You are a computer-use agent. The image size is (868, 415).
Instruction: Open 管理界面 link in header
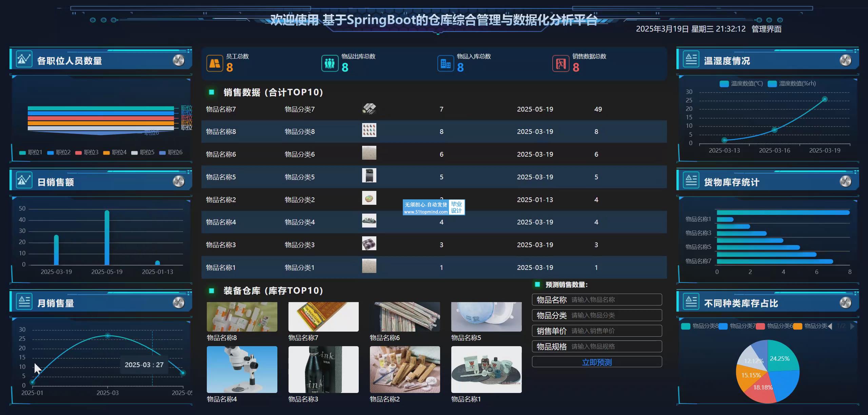click(766, 29)
